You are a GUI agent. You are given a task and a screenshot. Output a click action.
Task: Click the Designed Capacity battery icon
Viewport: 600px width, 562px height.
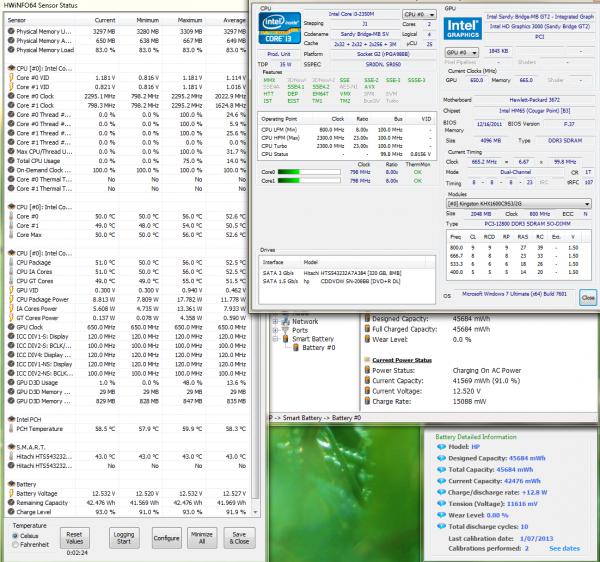[367, 318]
